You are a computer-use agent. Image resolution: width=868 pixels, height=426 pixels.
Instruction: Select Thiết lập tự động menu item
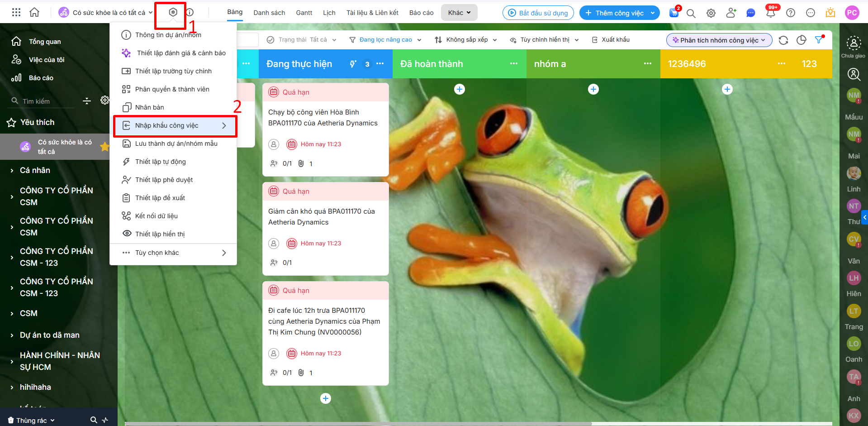[173, 162]
